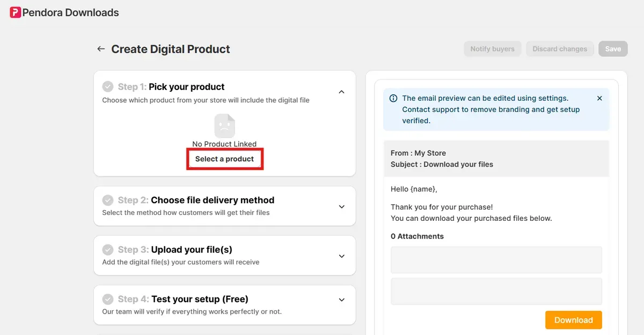Click the orange Download button in preview

click(x=573, y=319)
